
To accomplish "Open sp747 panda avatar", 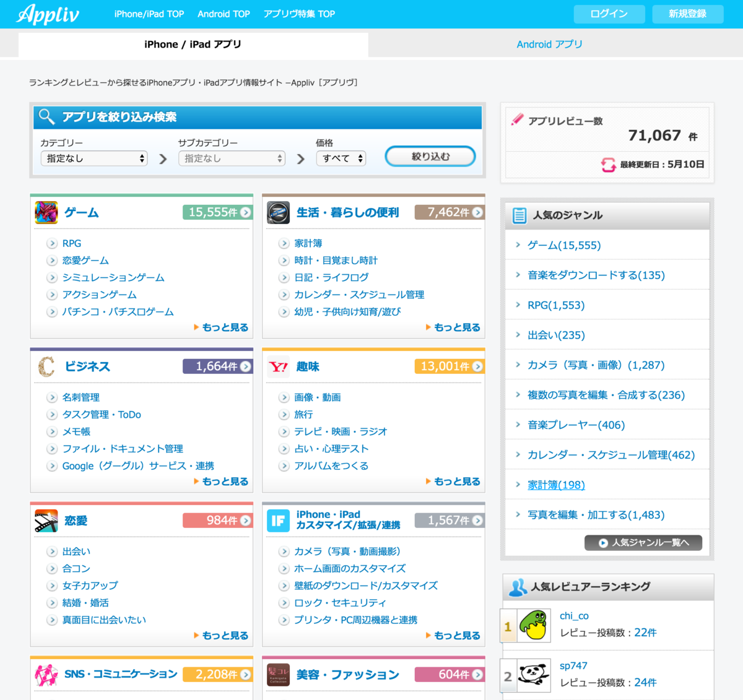I will tap(534, 675).
